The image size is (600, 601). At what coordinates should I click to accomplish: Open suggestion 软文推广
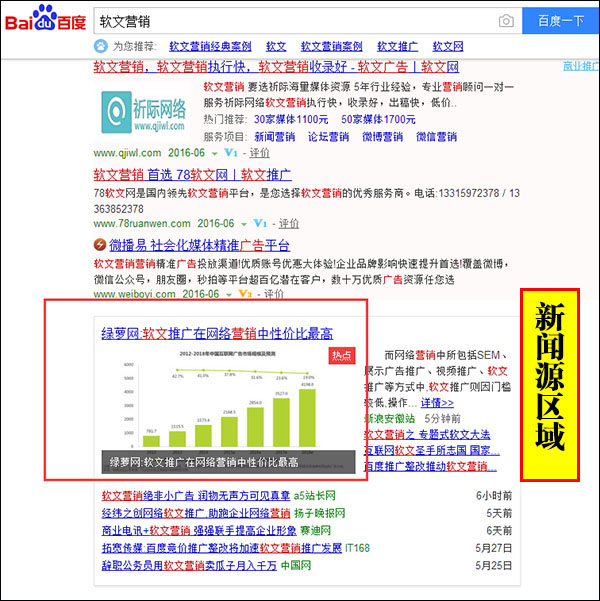tap(398, 46)
